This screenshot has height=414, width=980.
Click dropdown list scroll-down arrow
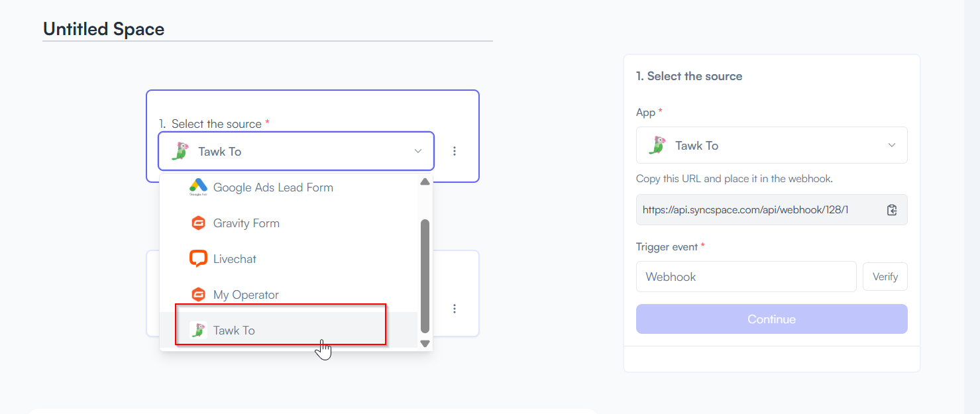425,343
